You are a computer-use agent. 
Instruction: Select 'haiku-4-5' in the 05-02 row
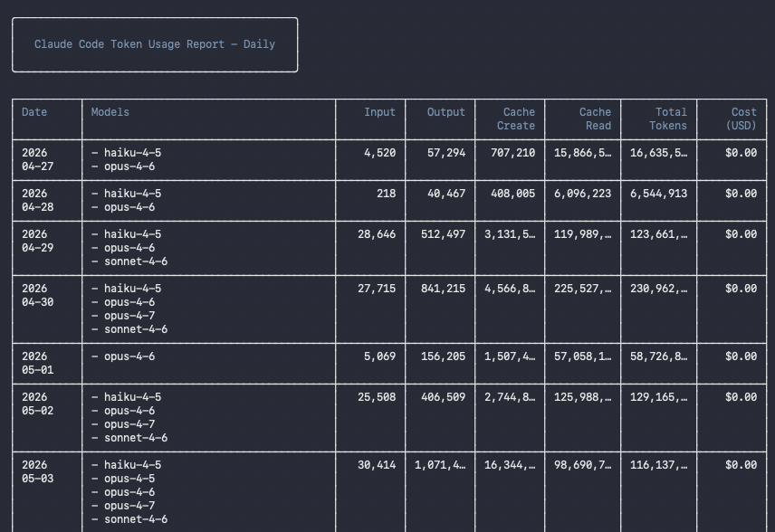(132, 397)
